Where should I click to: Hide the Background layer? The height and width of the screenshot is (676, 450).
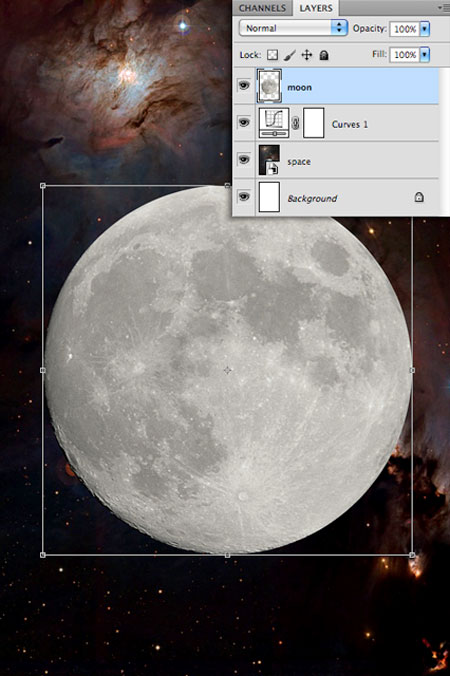(x=244, y=197)
